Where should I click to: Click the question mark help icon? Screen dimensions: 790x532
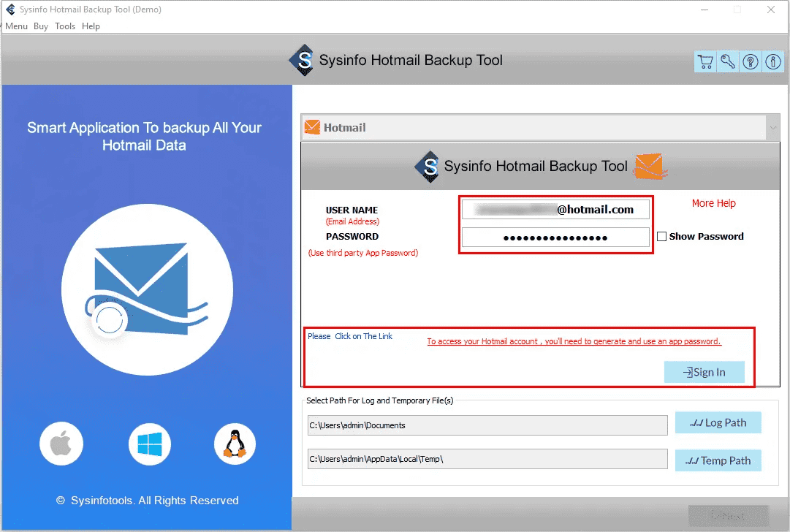(751, 62)
